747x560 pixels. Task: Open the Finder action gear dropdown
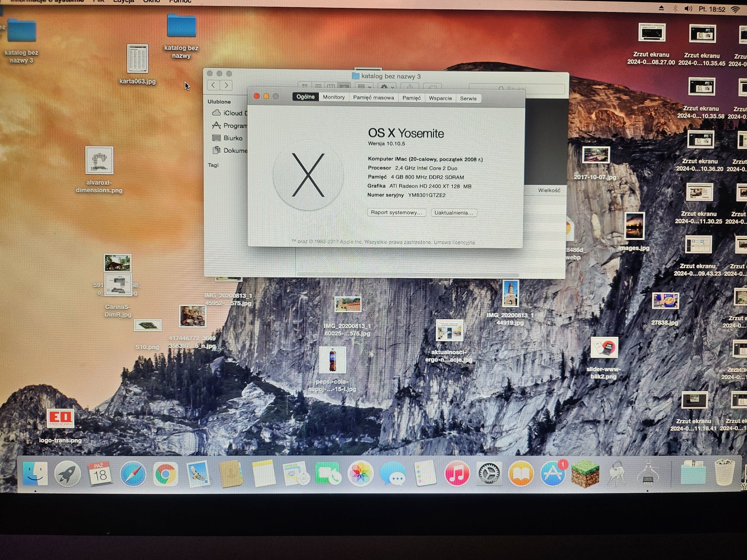387,87
